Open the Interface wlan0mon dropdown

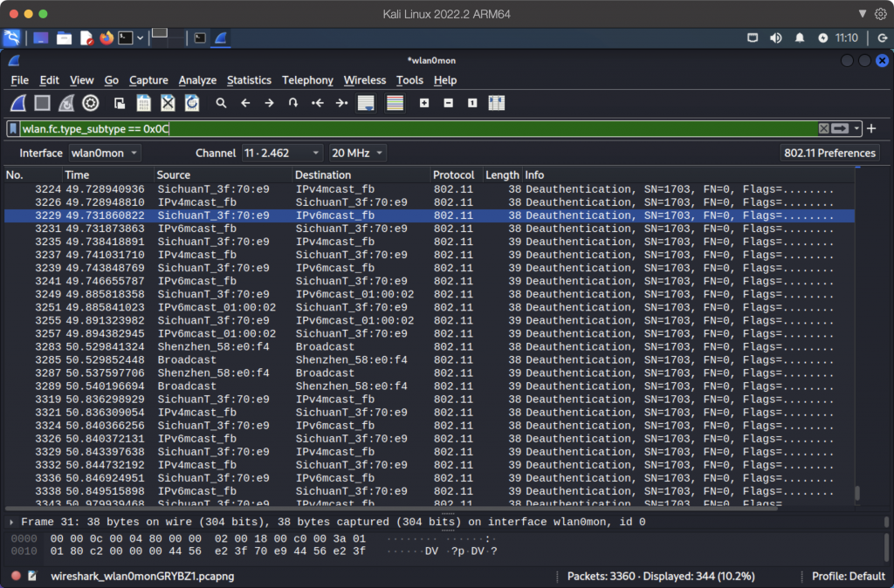coord(105,154)
